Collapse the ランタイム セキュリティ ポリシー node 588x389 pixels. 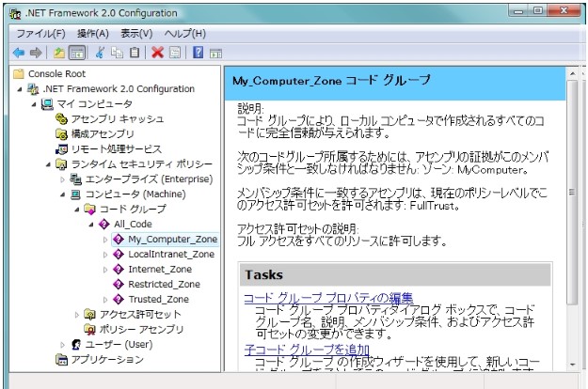(48, 164)
